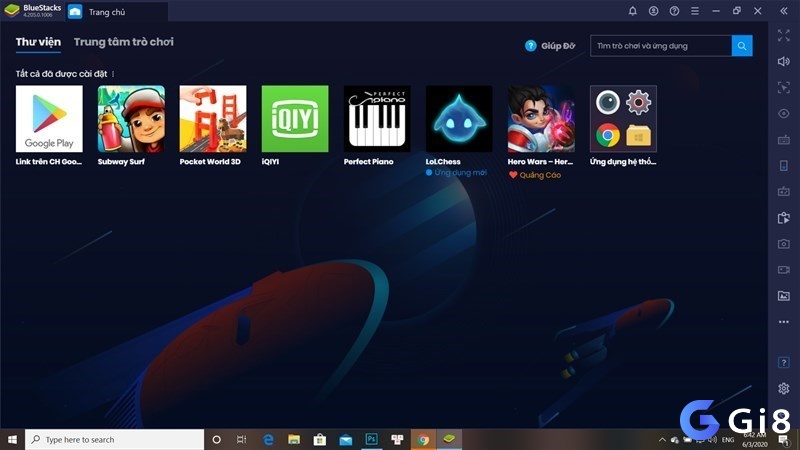Focus the app search input field
800x450 pixels.
coord(661,46)
